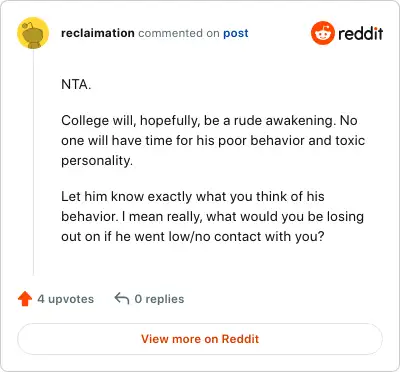The width and height of the screenshot is (400, 372).
Task: Open the reclaimation username profile
Action: [x=98, y=33]
